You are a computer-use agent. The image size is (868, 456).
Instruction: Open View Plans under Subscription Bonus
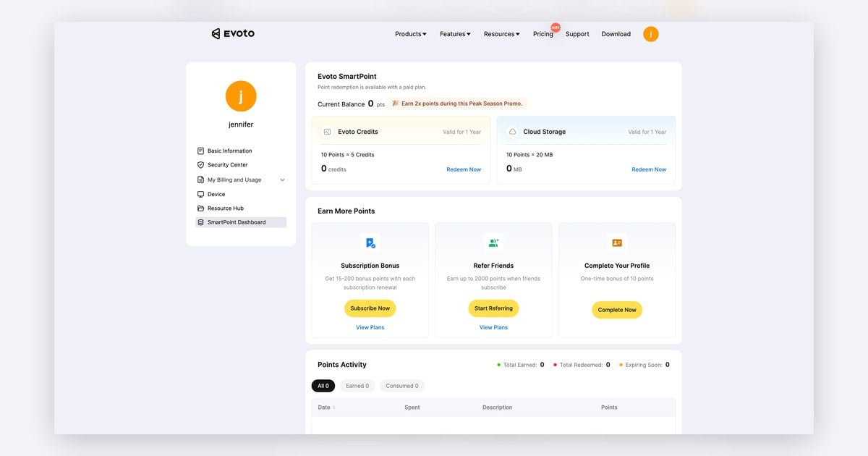(370, 327)
